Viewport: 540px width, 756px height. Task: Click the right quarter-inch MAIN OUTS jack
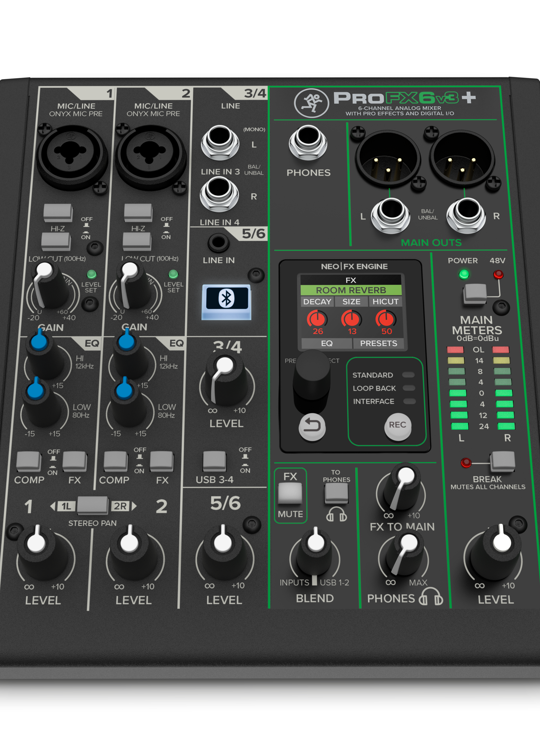click(466, 216)
